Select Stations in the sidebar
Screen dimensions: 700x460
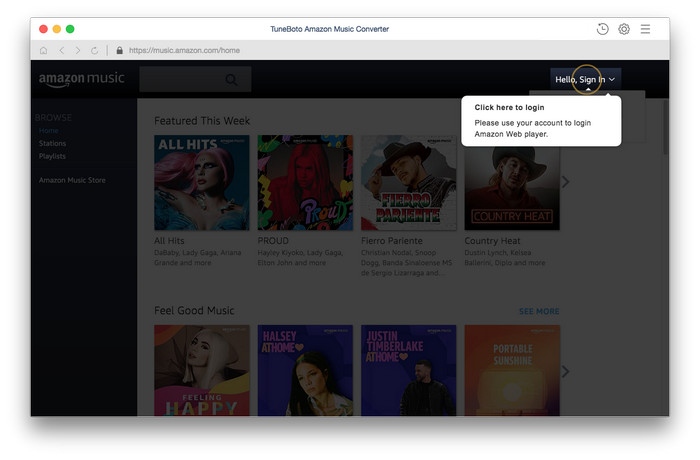(x=52, y=143)
